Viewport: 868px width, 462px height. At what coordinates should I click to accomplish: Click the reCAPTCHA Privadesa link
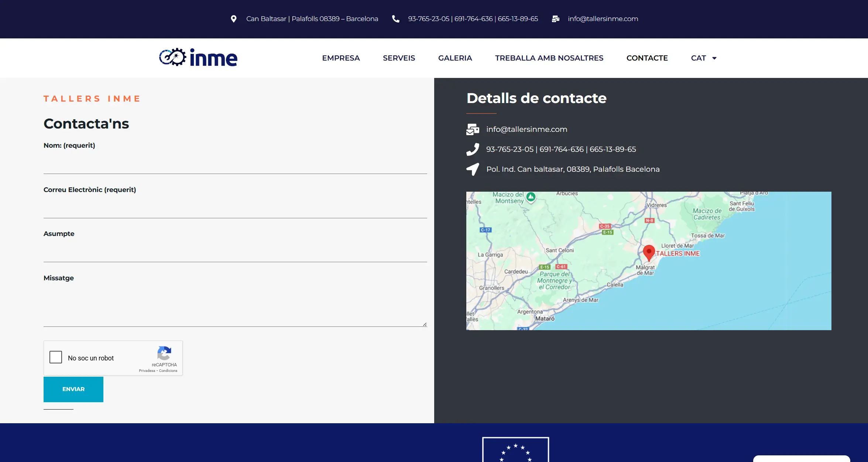point(147,371)
